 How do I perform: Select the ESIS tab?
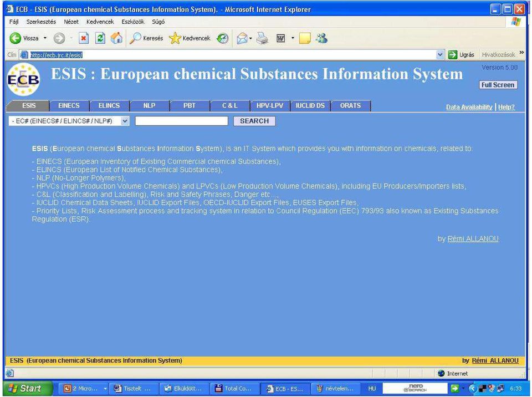click(28, 105)
